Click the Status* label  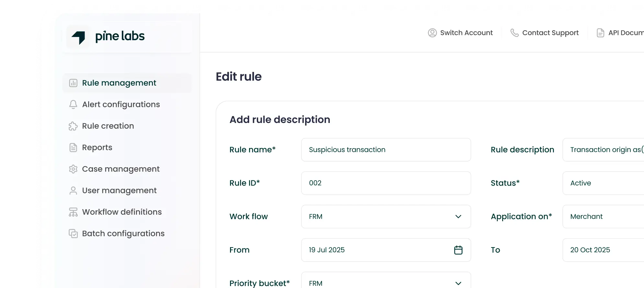pyautogui.click(x=505, y=183)
